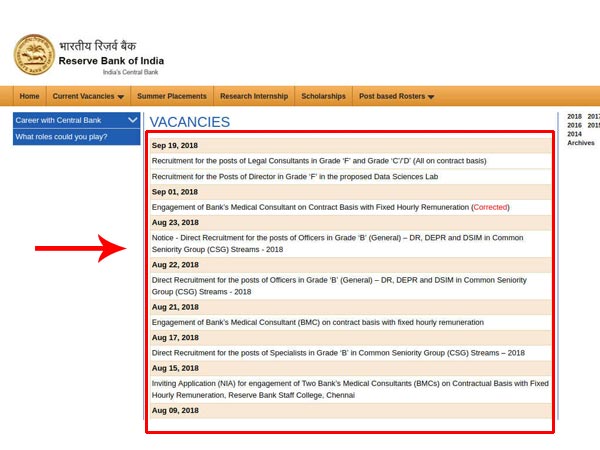Image resolution: width=600 pixels, height=450 pixels.
Task: Select the 2016 year filter
Action: pyautogui.click(x=574, y=125)
